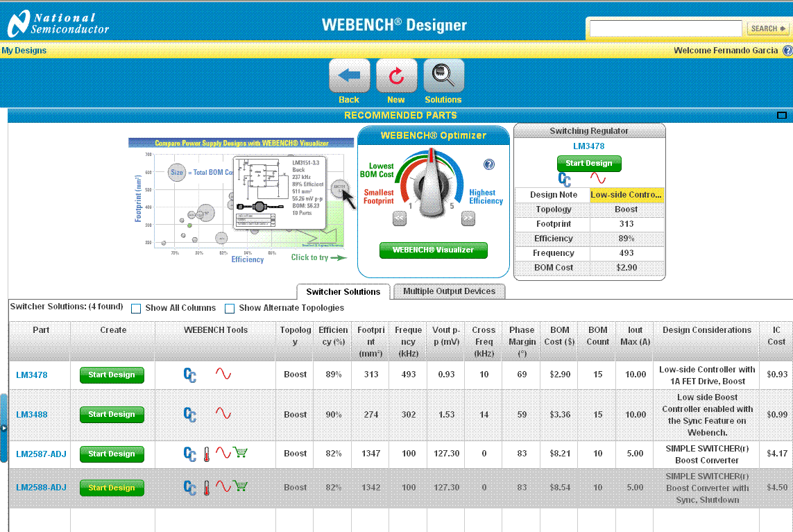Open simulation waveform icon for LM3478 row
793x532 pixels.
pos(223,374)
